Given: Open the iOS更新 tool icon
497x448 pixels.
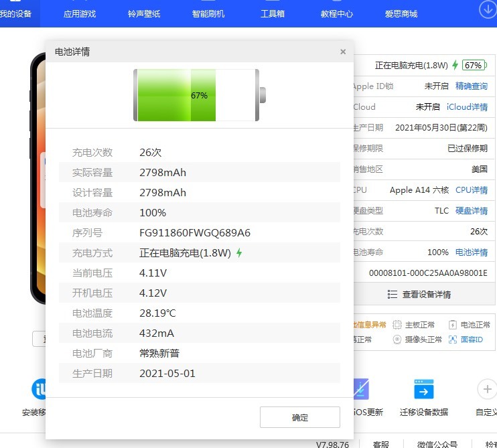Looking at the screenshot, I should tap(361, 389).
